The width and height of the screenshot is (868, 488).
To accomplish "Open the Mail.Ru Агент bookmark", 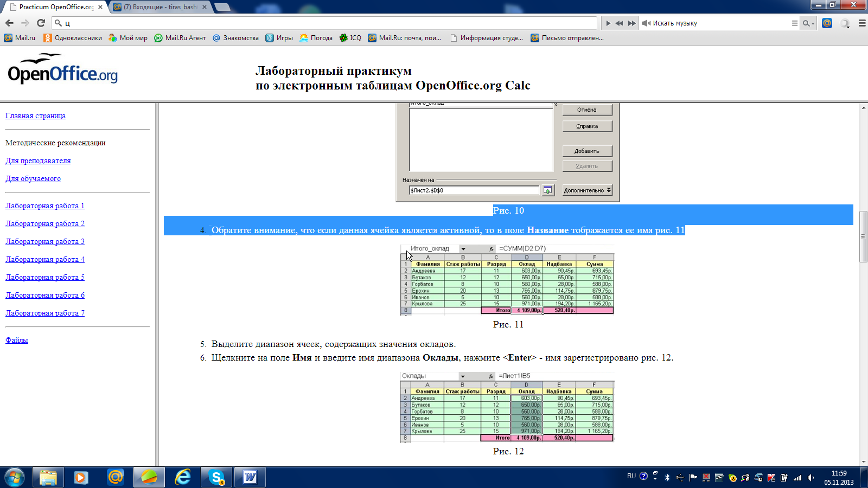I will (x=180, y=38).
